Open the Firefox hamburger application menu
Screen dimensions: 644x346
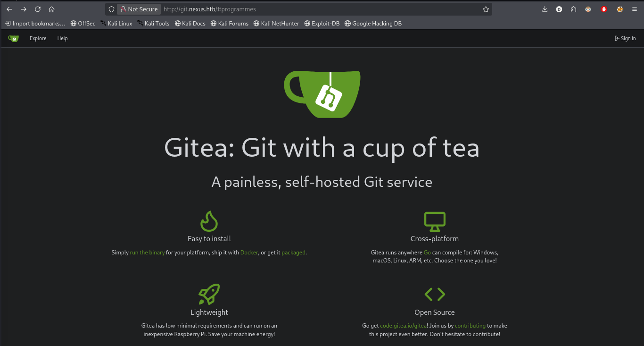pyautogui.click(x=634, y=9)
